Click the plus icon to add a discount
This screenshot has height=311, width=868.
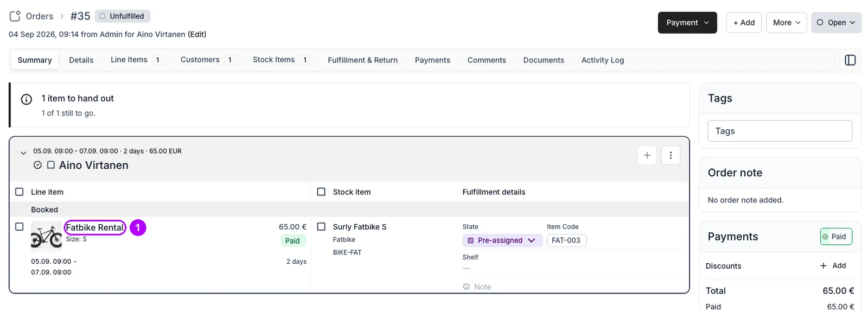824,265
